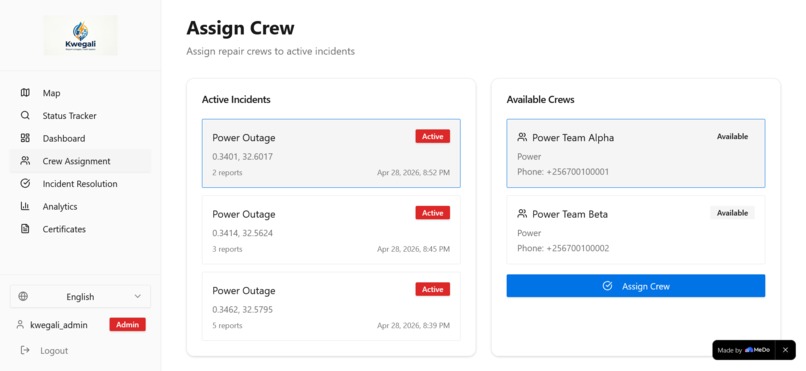
Task: Select the Power Team Alpha crew card
Action: (x=635, y=153)
